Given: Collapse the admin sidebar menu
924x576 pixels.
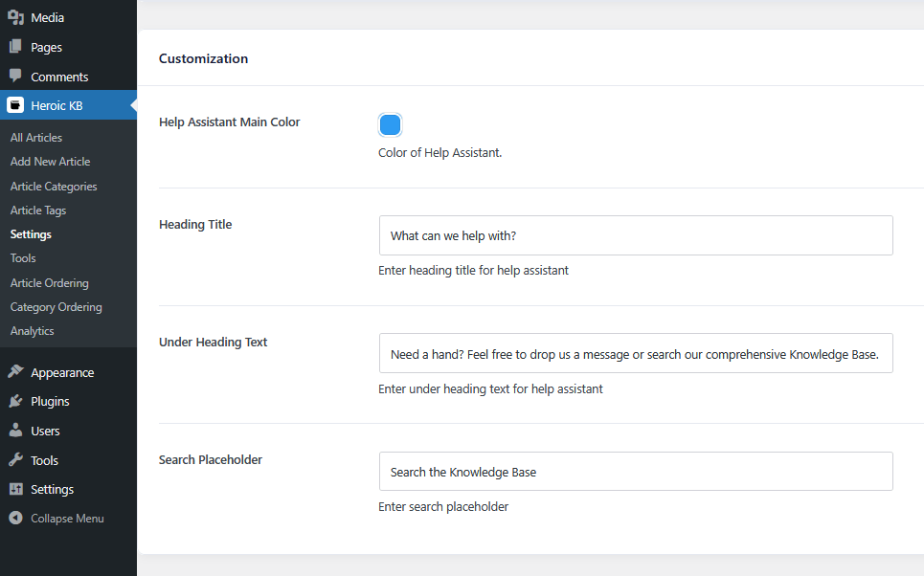Looking at the screenshot, I should [68, 519].
